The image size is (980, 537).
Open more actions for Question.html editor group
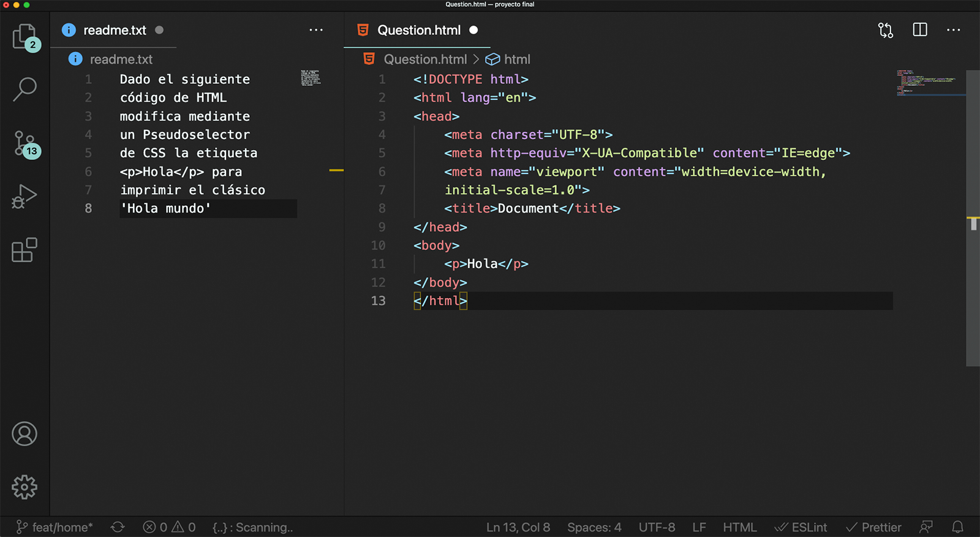[953, 30]
